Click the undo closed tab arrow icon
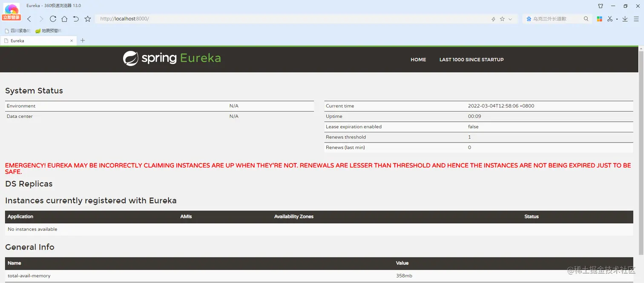The image size is (644, 283). pos(76,19)
